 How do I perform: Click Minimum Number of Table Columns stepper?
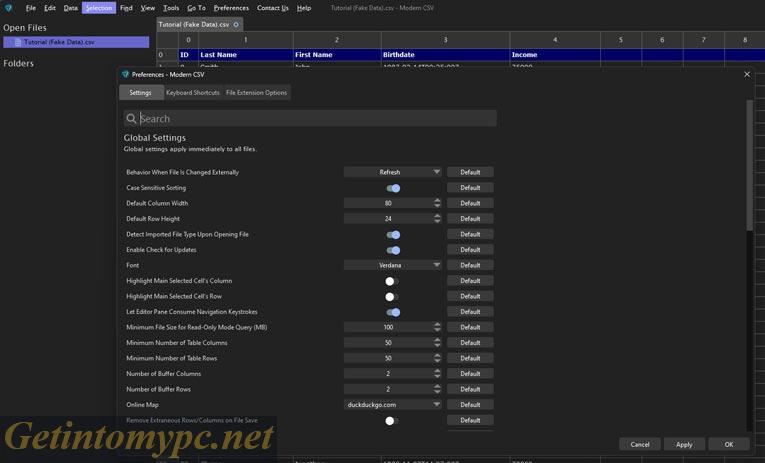point(437,343)
